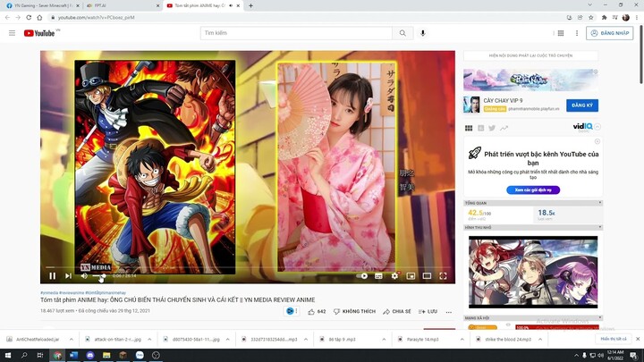Open the player settings gear
This screenshot has width=644, height=362.
click(x=394, y=276)
